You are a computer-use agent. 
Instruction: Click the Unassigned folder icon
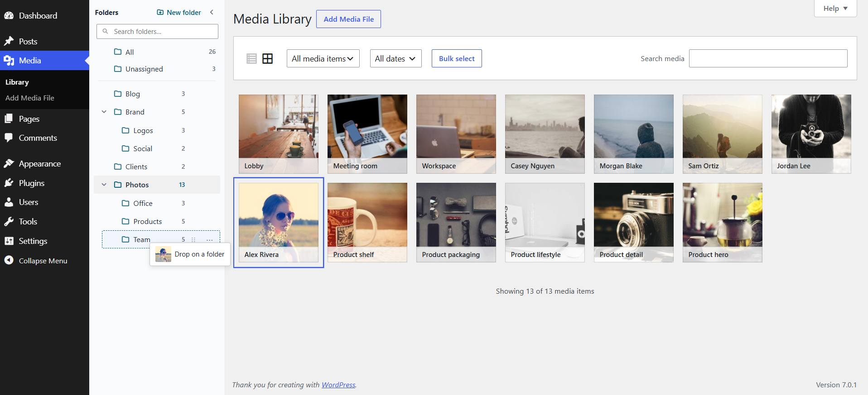pos(118,69)
